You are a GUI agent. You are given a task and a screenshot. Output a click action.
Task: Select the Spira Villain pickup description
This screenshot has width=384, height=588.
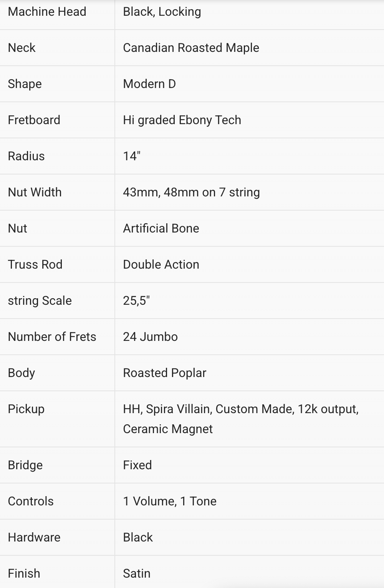(241, 419)
